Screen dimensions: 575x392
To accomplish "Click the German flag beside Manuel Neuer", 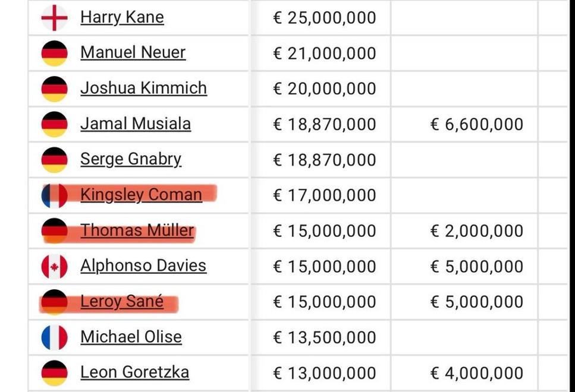I will (x=54, y=53).
